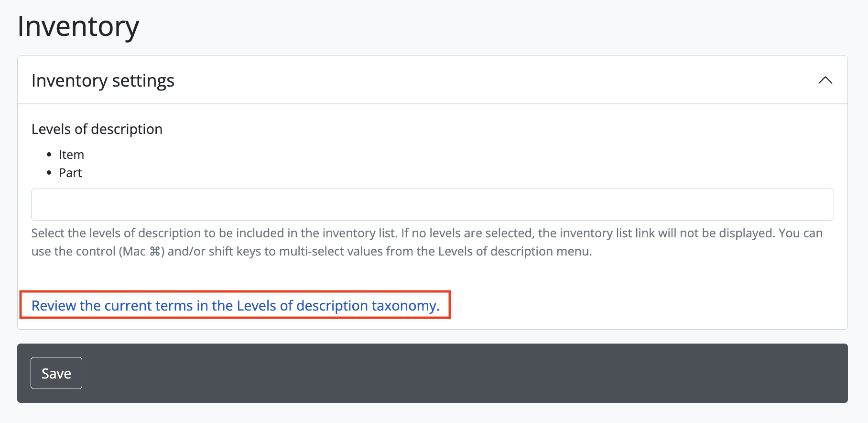Click the bullet point before Item

coord(49,155)
